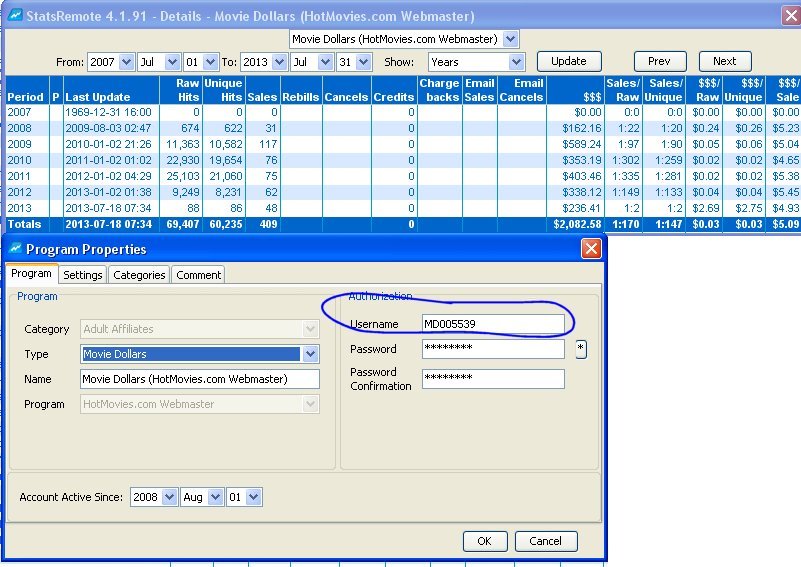Open the Type Movie Dollars dropdown
The image size is (801, 567).
pyautogui.click(x=310, y=354)
